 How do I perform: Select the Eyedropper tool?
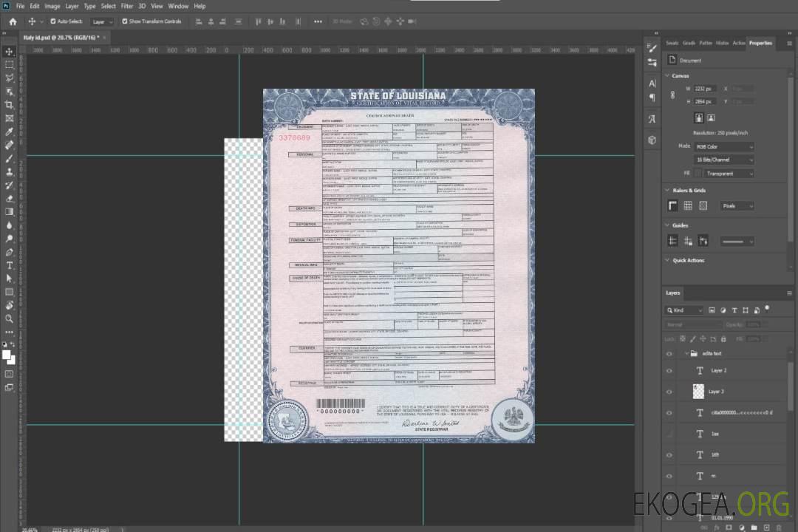10,132
